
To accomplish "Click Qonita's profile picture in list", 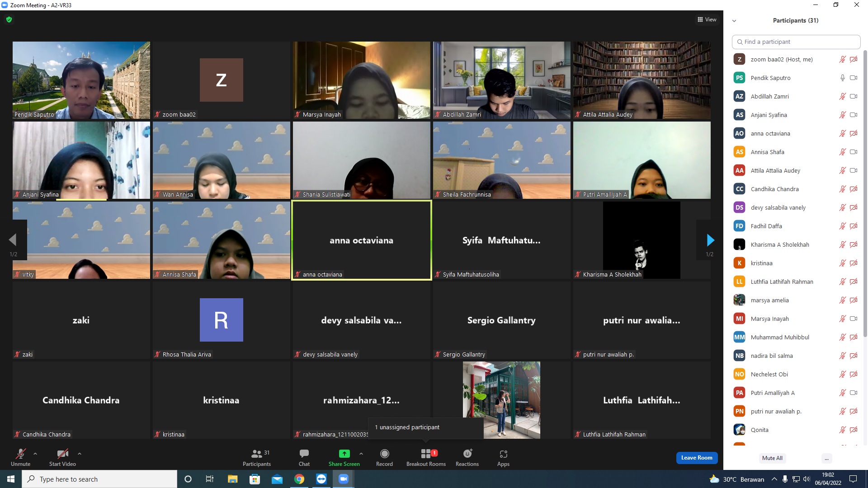I will pyautogui.click(x=740, y=430).
